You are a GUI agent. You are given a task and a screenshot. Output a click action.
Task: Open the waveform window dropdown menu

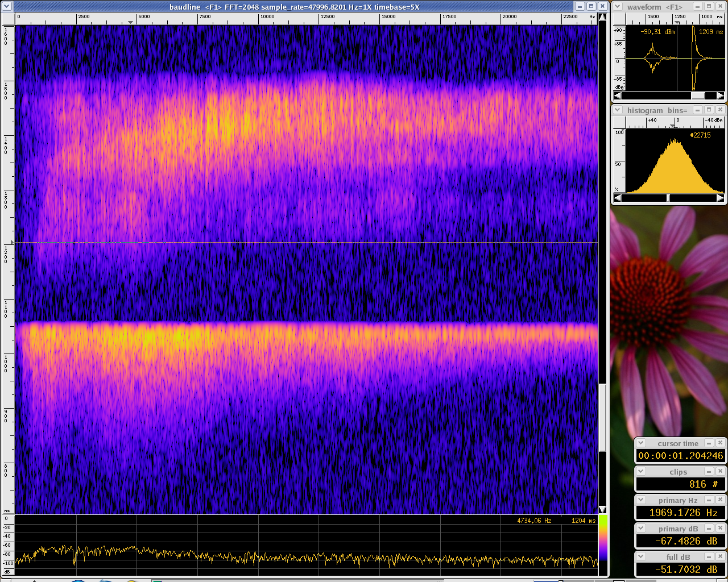618,6
